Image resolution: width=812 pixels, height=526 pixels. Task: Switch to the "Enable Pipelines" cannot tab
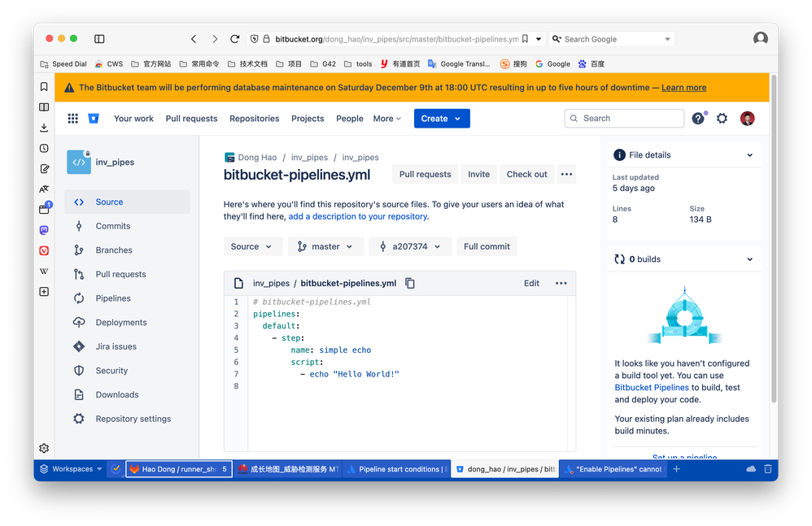613,469
